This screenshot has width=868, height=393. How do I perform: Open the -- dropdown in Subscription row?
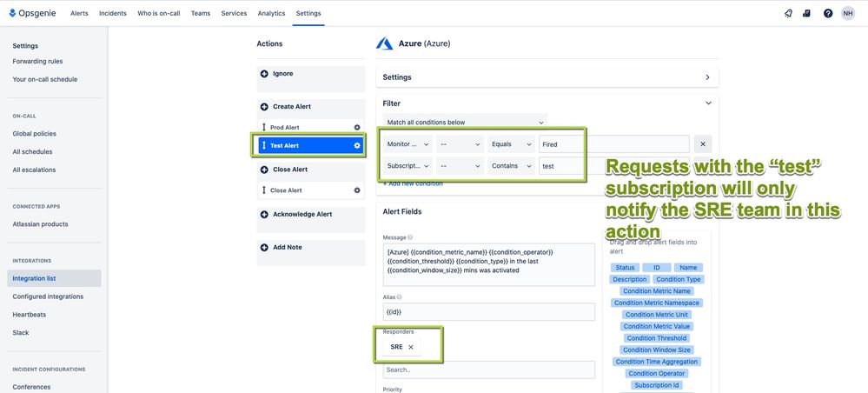(x=460, y=166)
